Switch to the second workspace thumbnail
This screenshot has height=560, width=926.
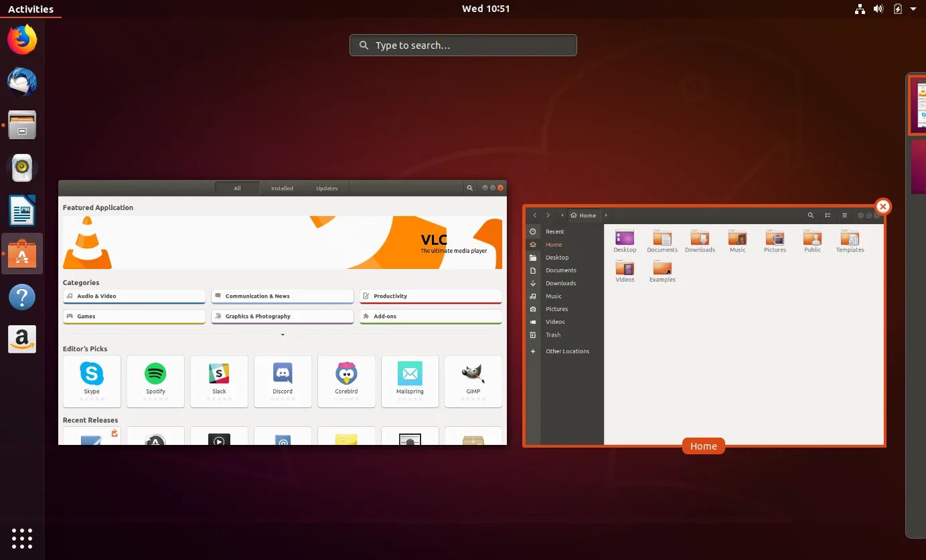[919, 167]
